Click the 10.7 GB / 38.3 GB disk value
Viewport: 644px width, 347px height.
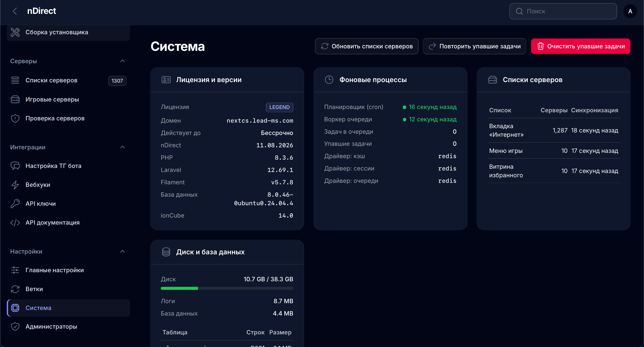tap(268, 279)
